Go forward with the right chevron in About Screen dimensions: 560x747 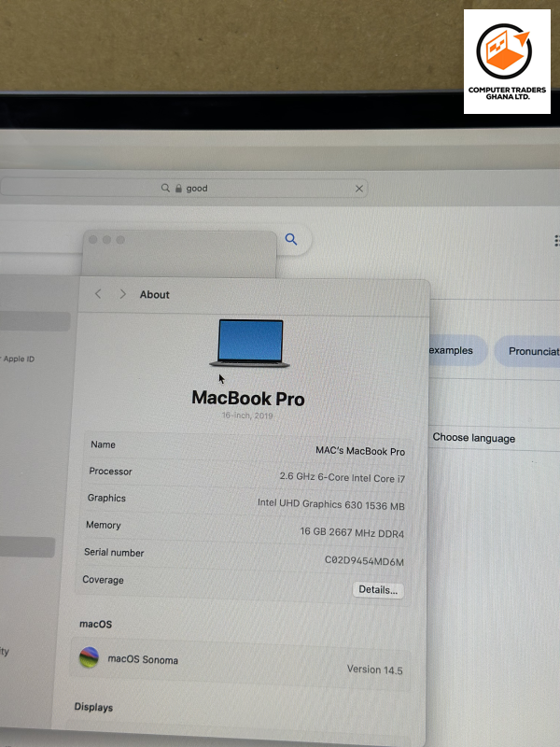(x=123, y=294)
